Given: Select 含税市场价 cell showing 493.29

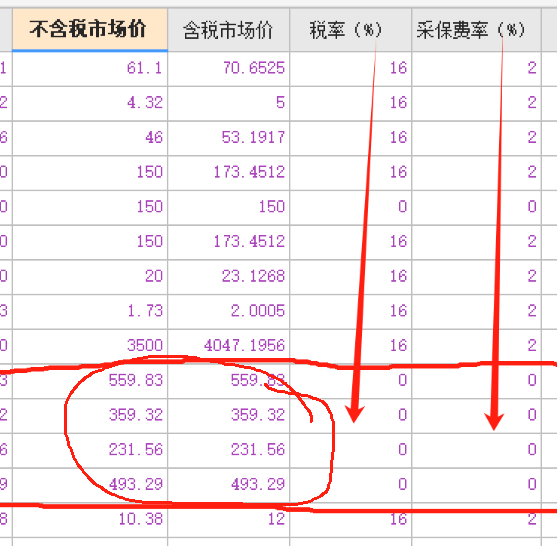Looking at the screenshot, I should click(x=229, y=484).
